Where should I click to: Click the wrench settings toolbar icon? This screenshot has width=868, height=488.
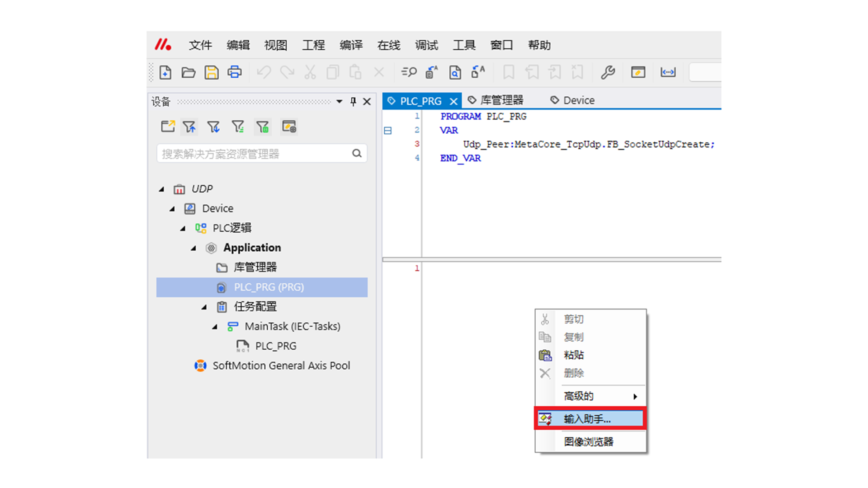[608, 72]
